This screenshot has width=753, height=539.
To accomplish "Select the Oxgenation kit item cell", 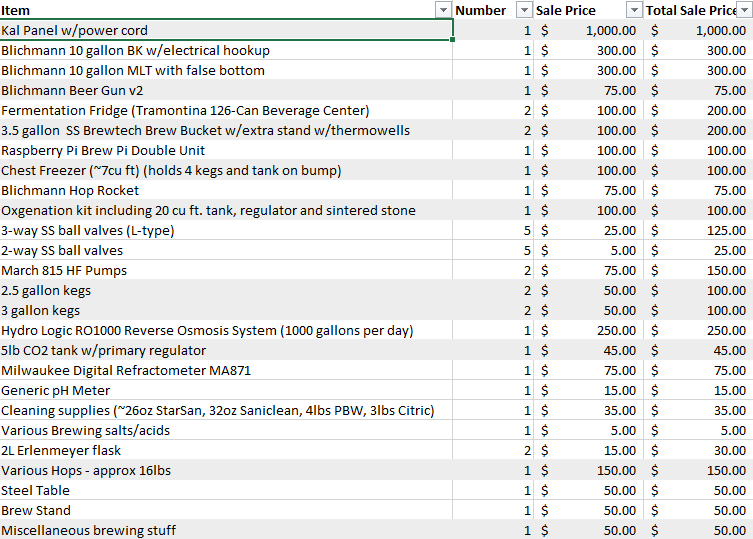I will tap(226, 210).
